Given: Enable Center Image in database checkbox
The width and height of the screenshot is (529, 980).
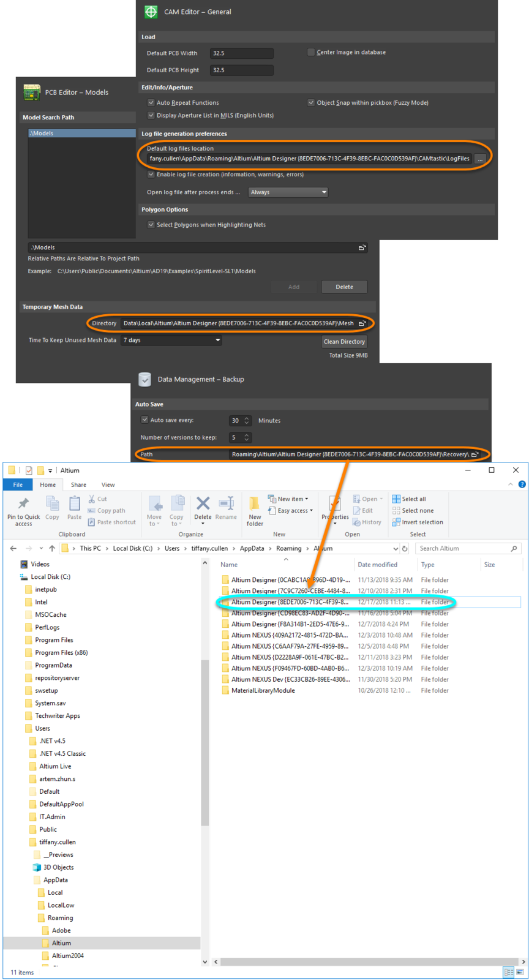Looking at the screenshot, I should tap(311, 53).
